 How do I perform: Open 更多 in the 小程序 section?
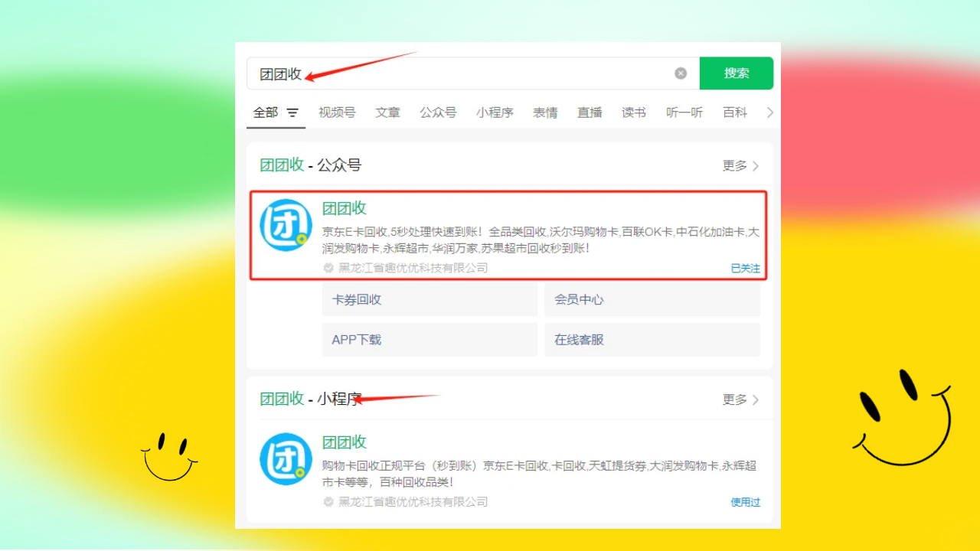tap(741, 399)
